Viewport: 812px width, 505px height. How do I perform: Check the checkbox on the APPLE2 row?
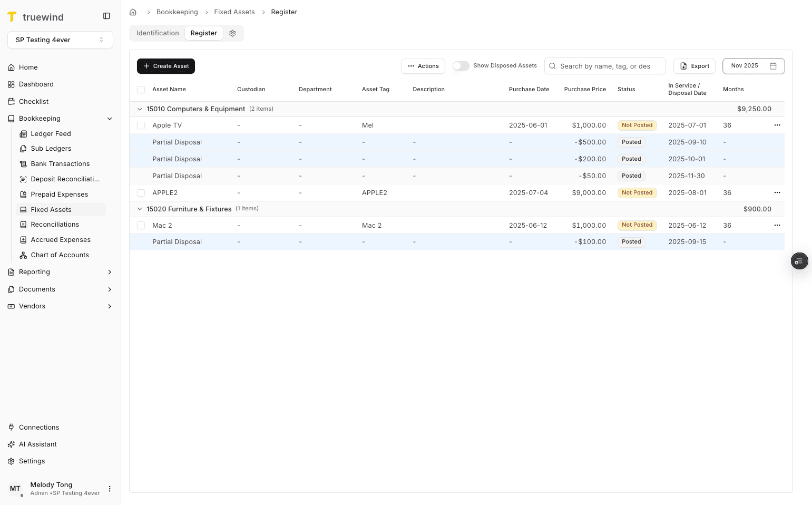(141, 192)
